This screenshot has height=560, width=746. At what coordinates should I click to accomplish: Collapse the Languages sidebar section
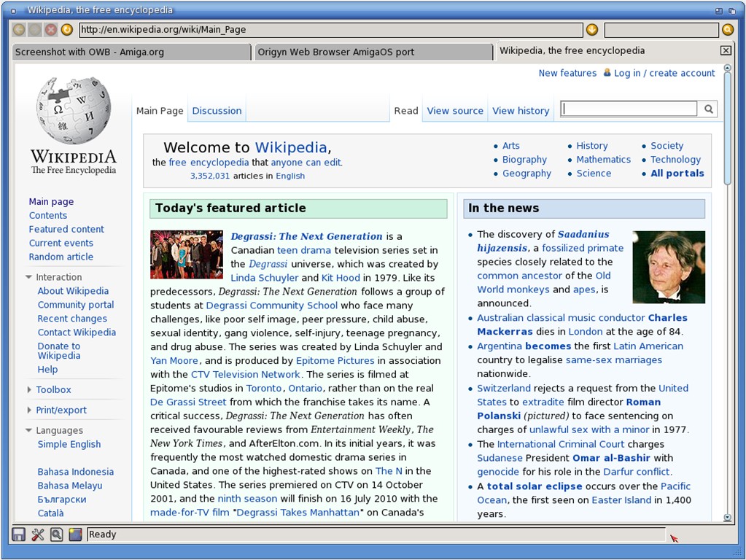(x=29, y=431)
